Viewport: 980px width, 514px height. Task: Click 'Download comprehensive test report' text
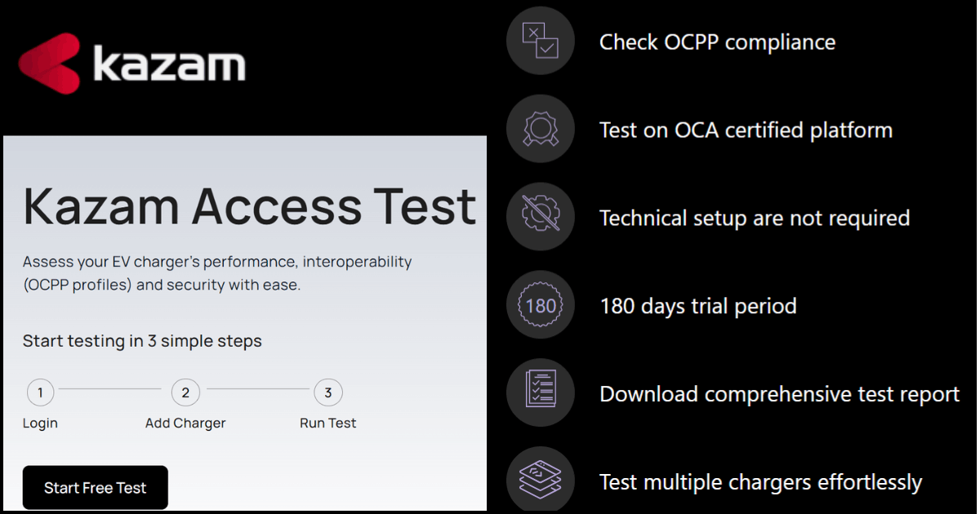pos(779,394)
